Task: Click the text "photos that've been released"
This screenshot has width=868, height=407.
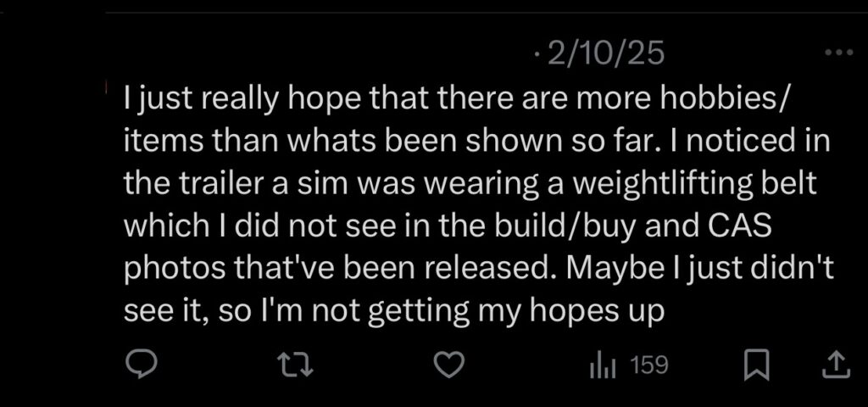Action: click(332, 269)
